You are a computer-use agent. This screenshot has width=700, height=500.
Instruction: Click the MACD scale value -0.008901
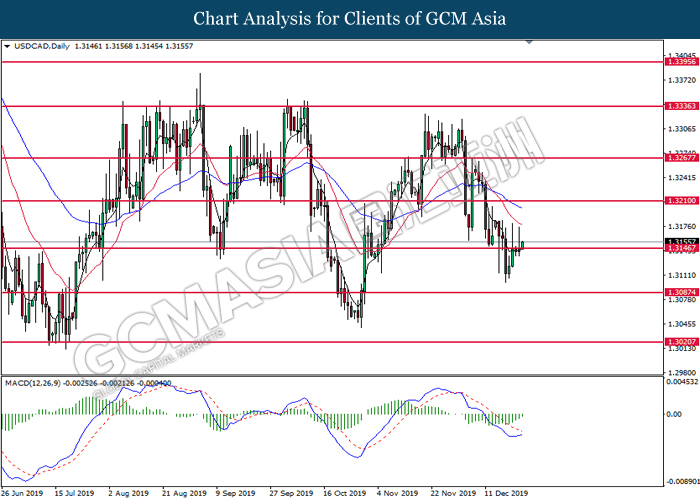tap(682, 481)
